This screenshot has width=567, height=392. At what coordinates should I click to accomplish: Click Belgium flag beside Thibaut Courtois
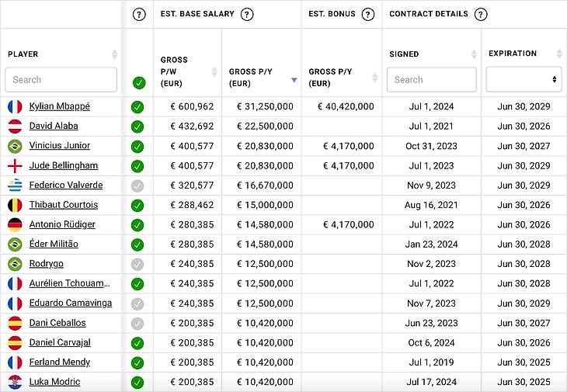coord(15,205)
